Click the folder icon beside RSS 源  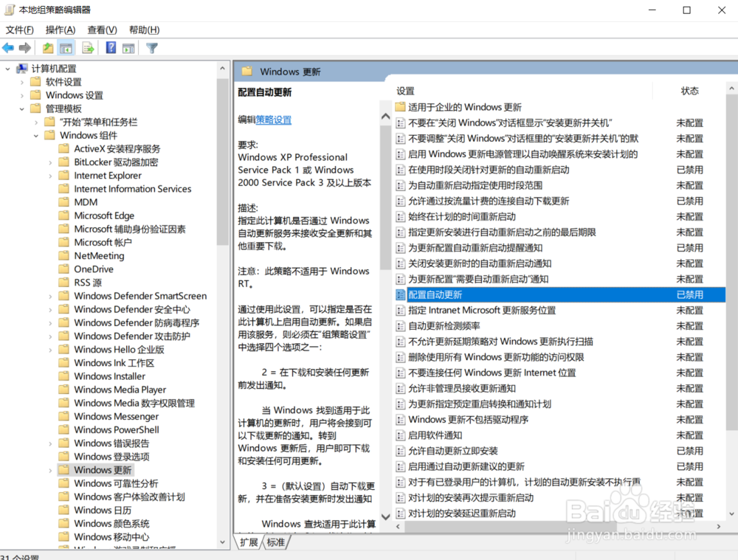coord(63,283)
